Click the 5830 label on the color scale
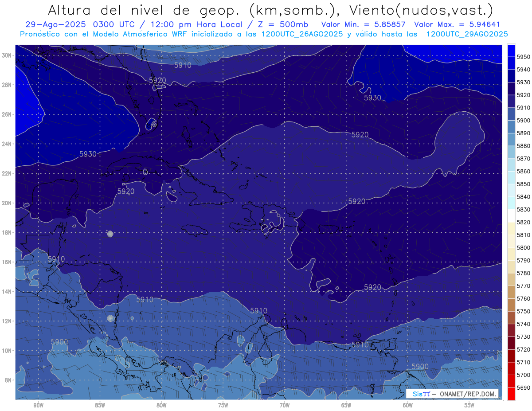The height and width of the screenshot is (411, 532). [524, 209]
